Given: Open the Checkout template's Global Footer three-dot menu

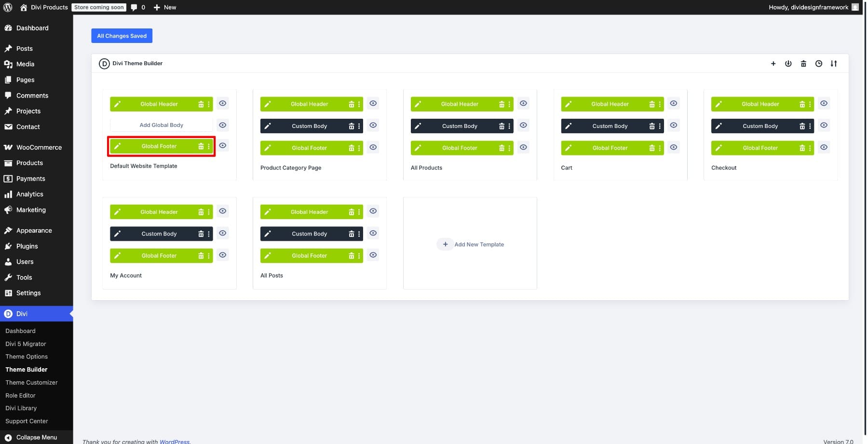Looking at the screenshot, I should [x=810, y=148].
